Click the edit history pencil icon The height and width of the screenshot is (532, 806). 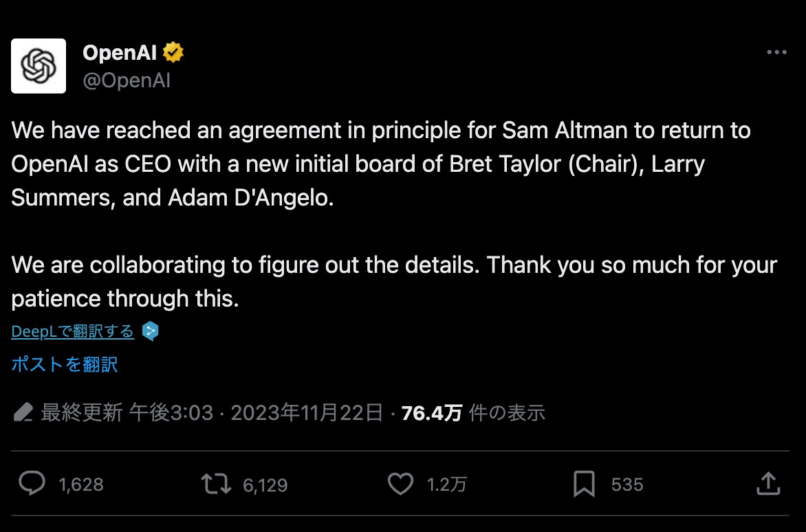click(23, 412)
